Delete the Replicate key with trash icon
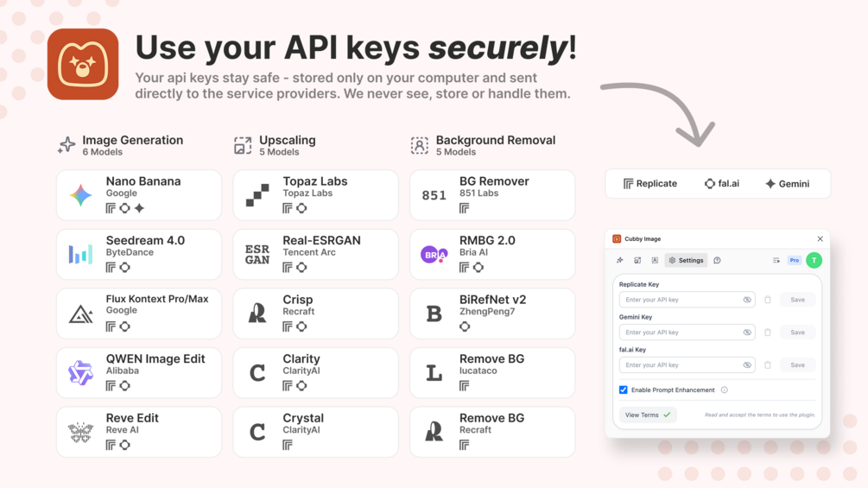 pos(767,300)
